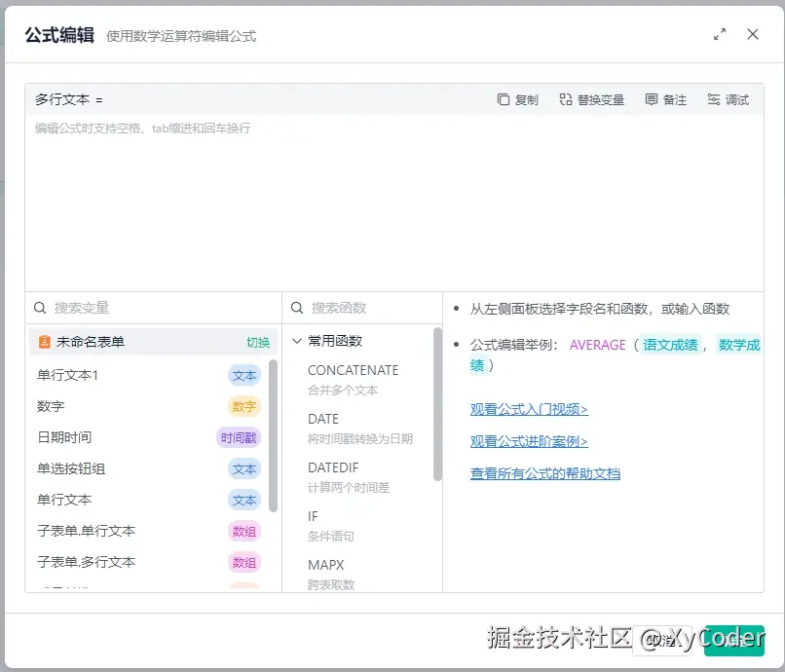Viewport: 785px width, 672px height.
Task: Select the 单选按钮组 variable
Action: coord(149,468)
